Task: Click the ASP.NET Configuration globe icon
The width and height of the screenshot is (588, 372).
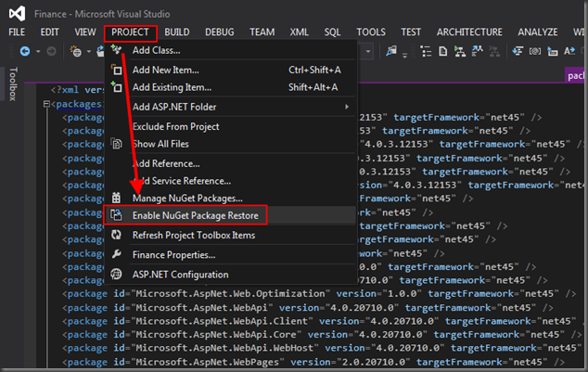Action: (x=116, y=274)
